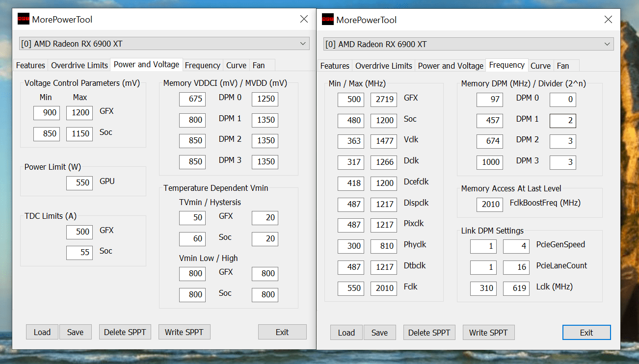The image size is (639, 364).
Task: Click Write SPPT in left window
Action: tap(184, 332)
